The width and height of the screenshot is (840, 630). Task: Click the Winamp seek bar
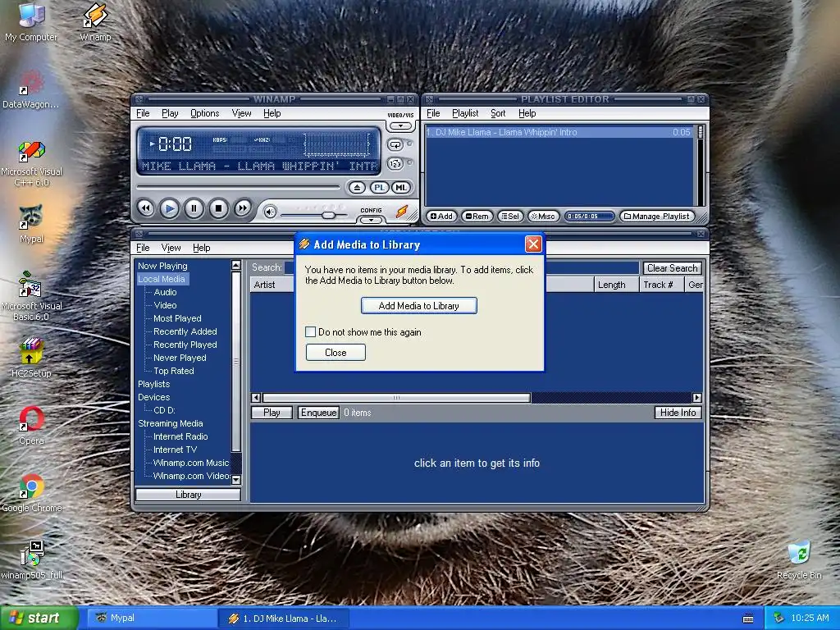pyautogui.click(x=239, y=187)
